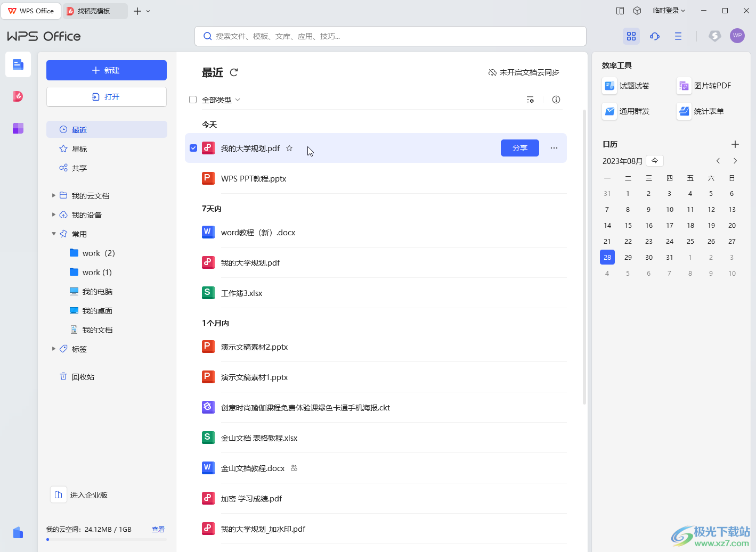Open the 全部类型 filter dropdown
756x552 pixels.
coord(221,100)
